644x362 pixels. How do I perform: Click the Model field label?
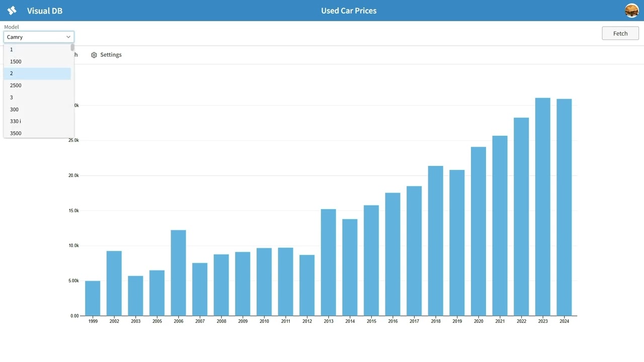click(12, 27)
